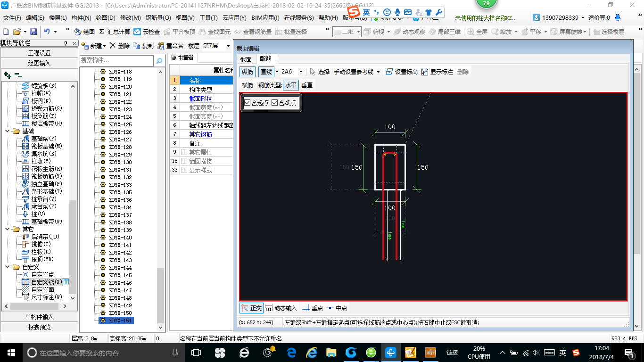
Task: Open the 工具(T) menu
Action: pyautogui.click(x=208, y=17)
